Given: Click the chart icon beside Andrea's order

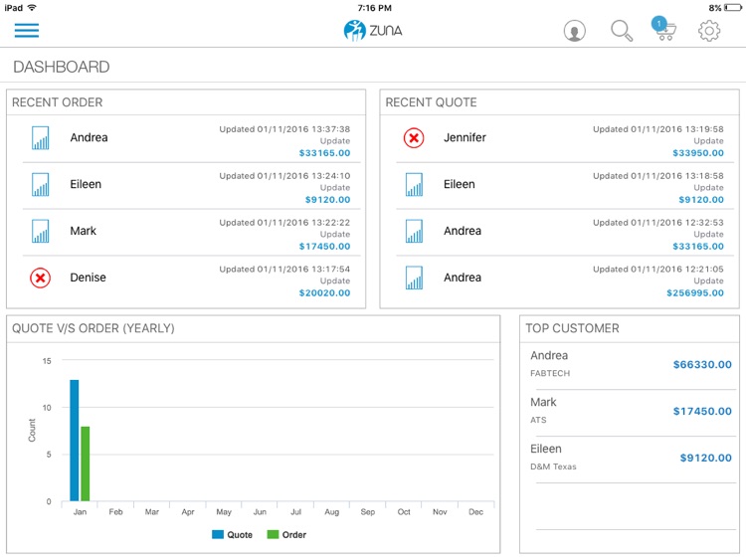Looking at the screenshot, I should point(40,138).
